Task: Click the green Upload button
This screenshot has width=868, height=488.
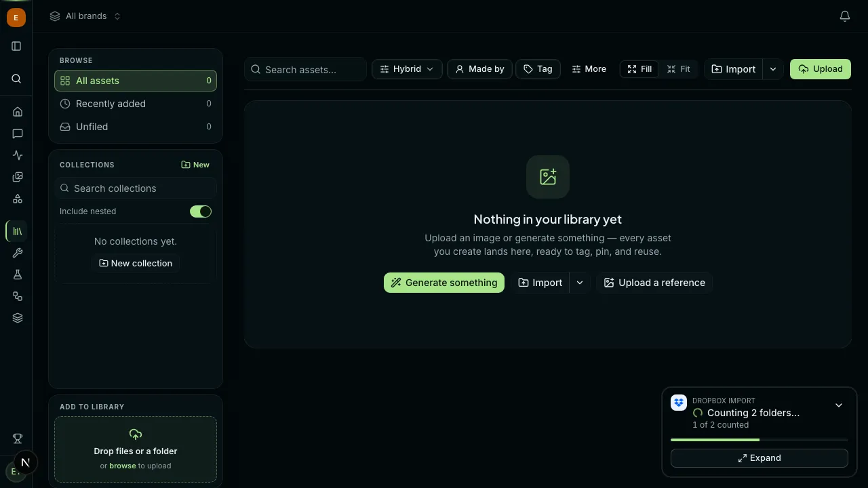Action: click(821, 69)
